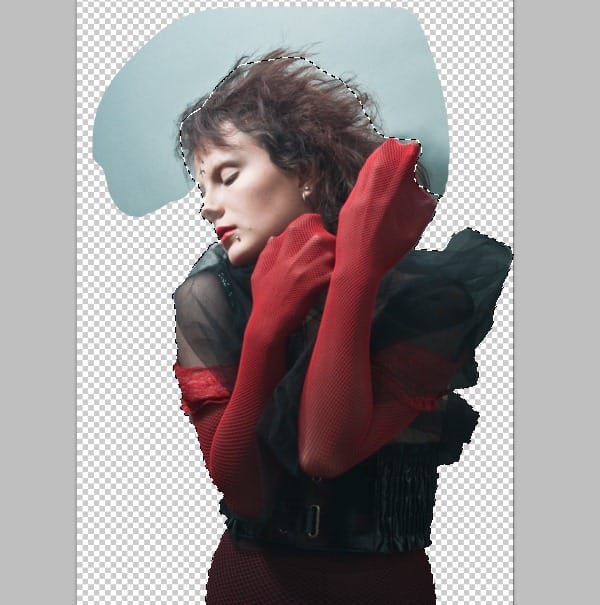The width and height of the screenshot is (600, 605).
Task: Click the woman's earring on the canvas
Action: point(307,193)
